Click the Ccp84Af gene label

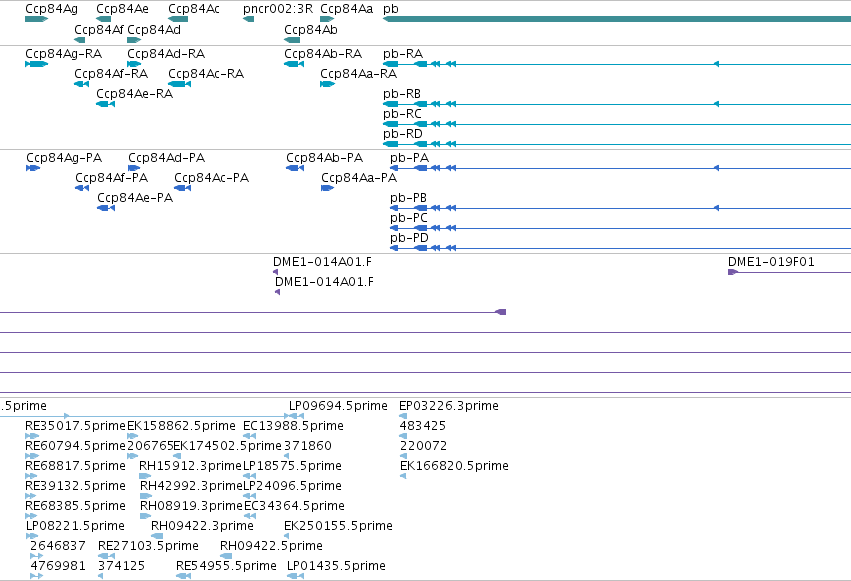tap(99, 30)
